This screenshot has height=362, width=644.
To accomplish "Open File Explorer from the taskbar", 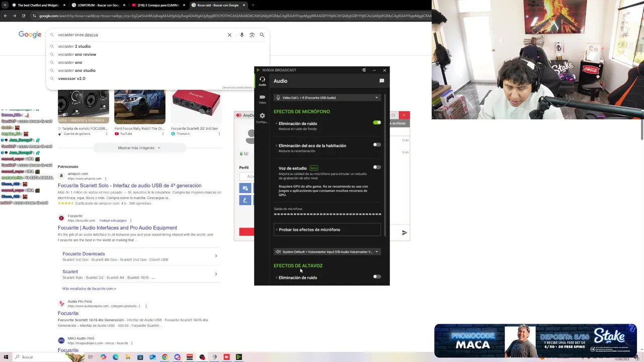I will [x=128, y=357].
